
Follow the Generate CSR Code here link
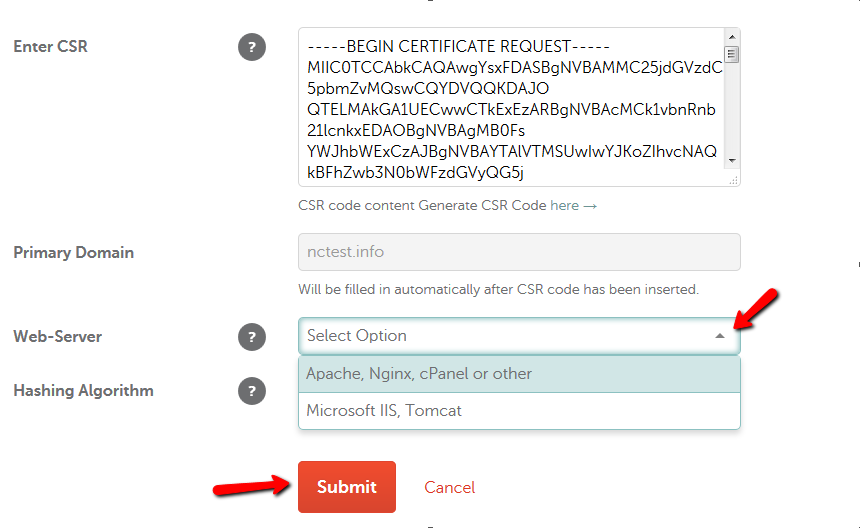564,206
